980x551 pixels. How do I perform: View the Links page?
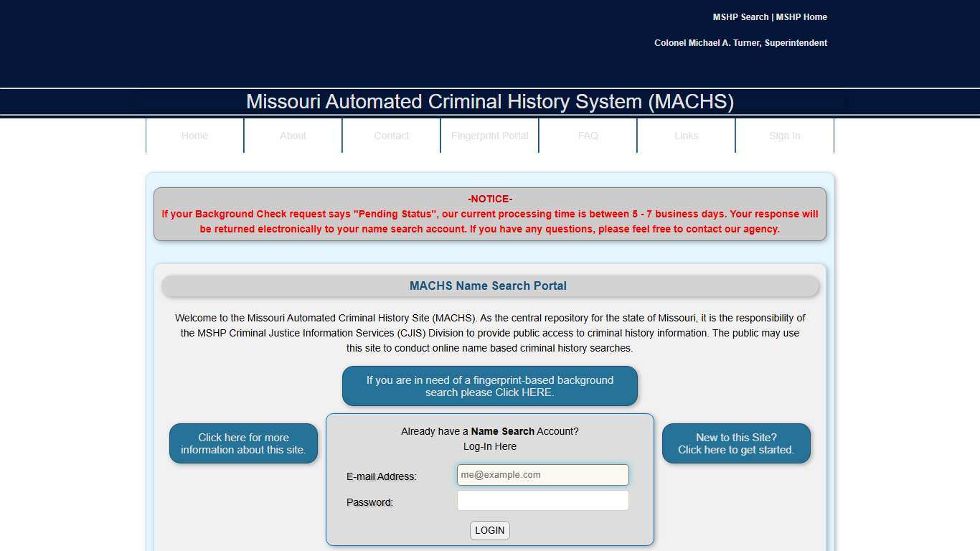[686, 136]
